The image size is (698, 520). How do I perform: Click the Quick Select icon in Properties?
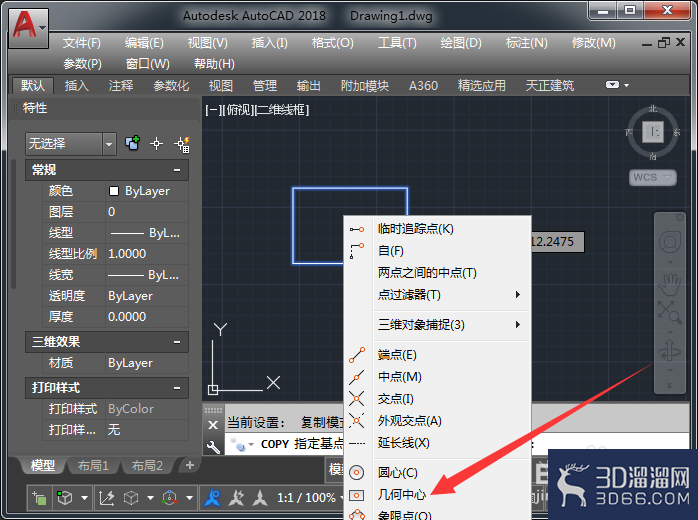click(x=133, y=143)
